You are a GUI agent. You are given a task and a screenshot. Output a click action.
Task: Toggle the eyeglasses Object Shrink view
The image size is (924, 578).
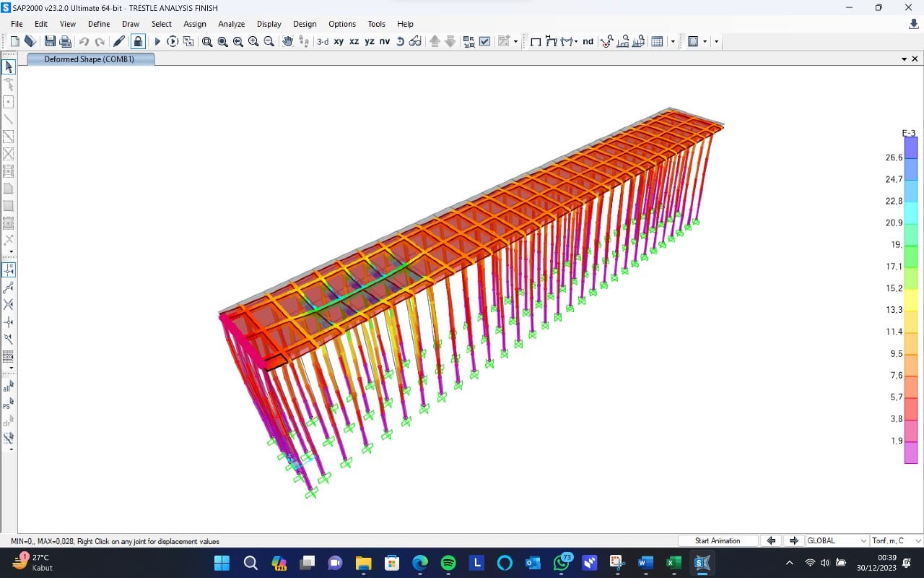pyautogui.click(x=415, y=41)
